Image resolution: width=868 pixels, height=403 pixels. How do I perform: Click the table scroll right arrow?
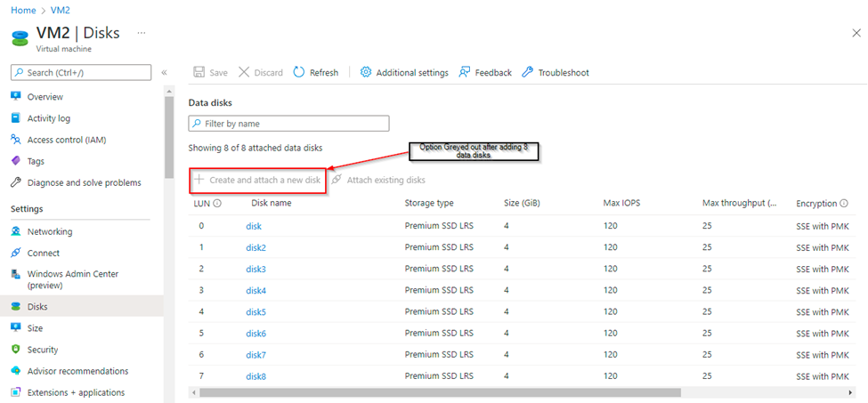[x=851, y=392]
